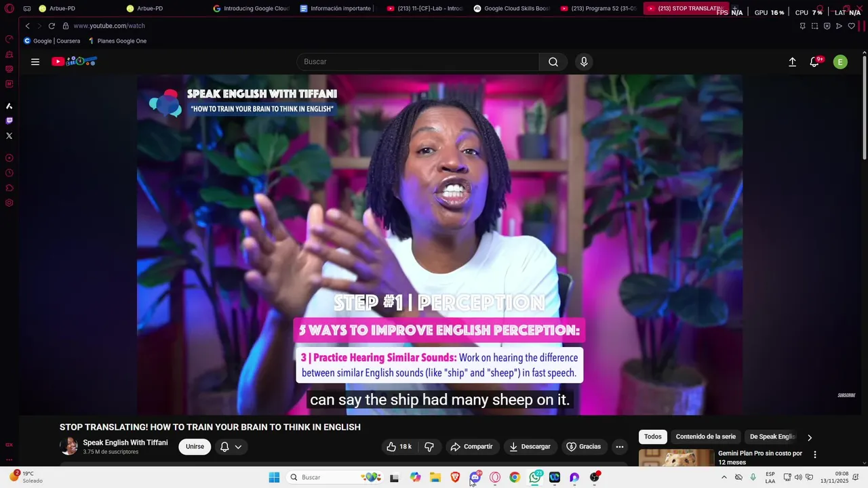Toggle the channel notification bell
Viewport: 868px width, 488px height.
[224, 447]
